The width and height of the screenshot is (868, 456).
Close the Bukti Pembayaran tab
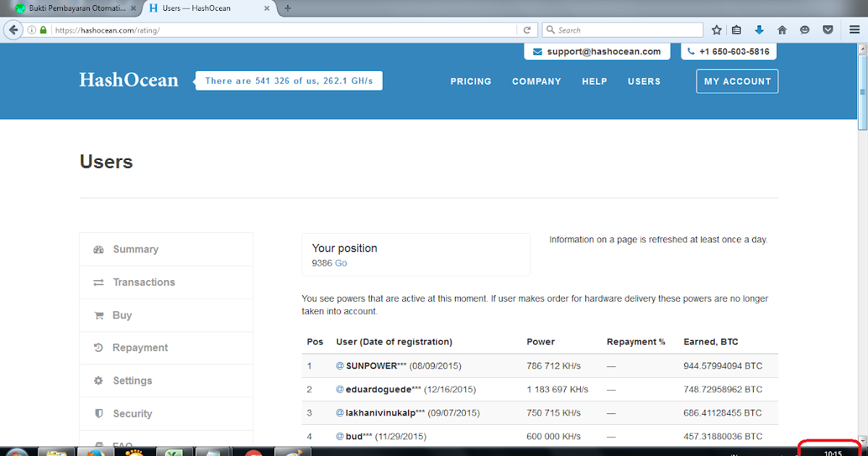[132, 9]
